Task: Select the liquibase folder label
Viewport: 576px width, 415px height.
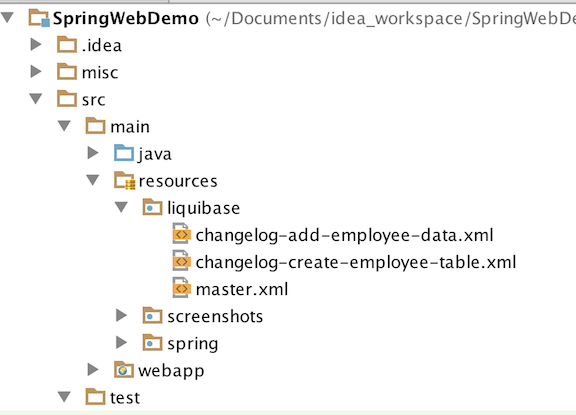Action: click(x=204, y=208)
